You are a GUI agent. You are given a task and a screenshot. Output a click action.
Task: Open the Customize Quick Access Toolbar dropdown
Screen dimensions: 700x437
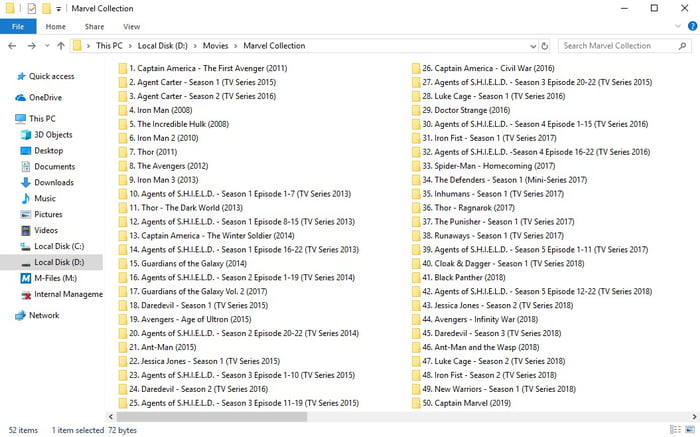pyautogui.click(x=58, y=9)
